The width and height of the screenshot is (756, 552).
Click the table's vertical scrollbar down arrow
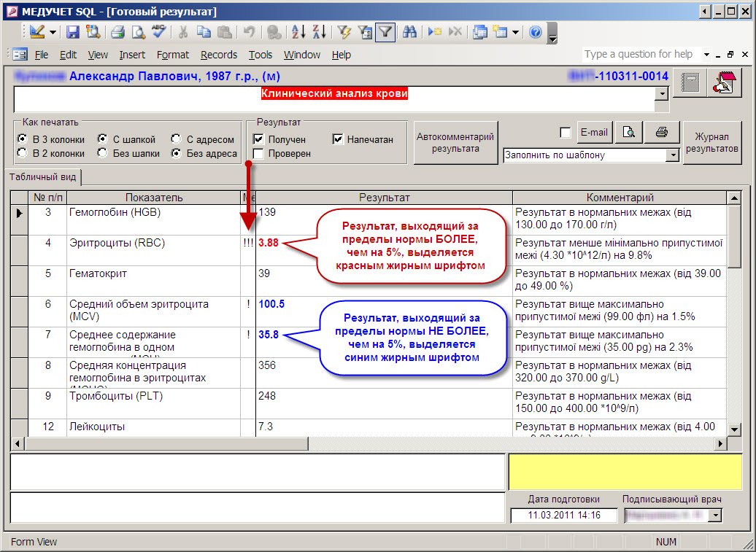click(734, 429)
